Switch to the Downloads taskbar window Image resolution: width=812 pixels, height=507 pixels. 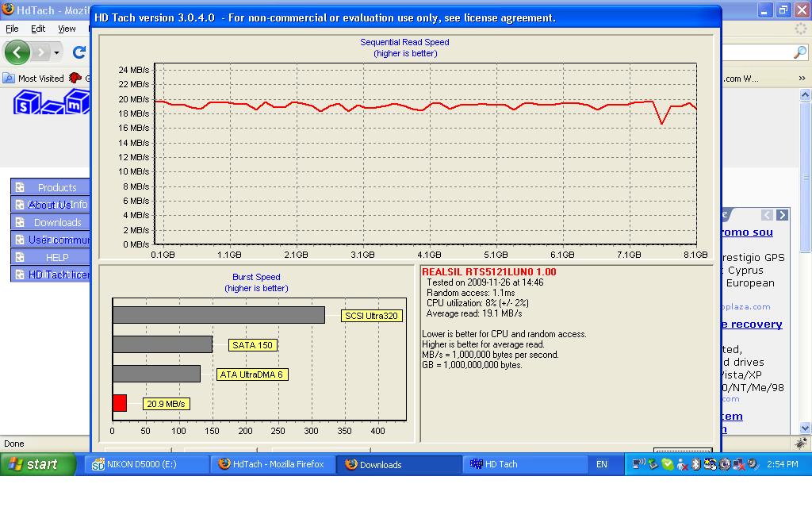pyautogui.click(x=399, y=464)
